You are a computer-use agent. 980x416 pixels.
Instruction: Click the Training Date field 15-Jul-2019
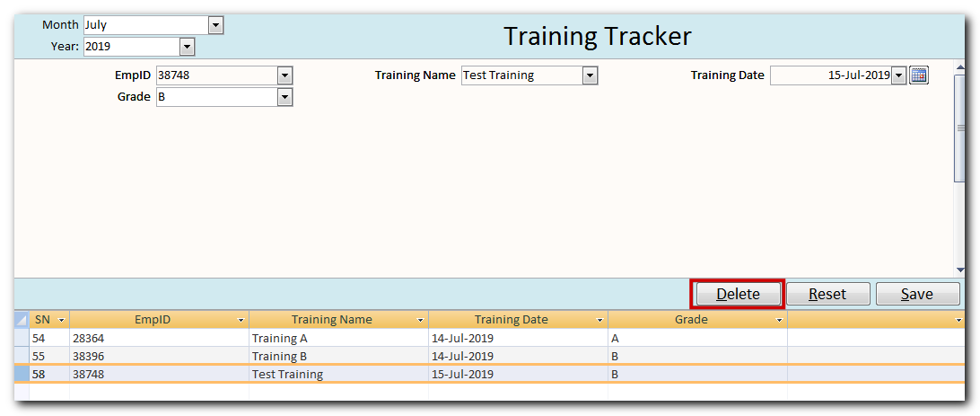click(831, 75)
